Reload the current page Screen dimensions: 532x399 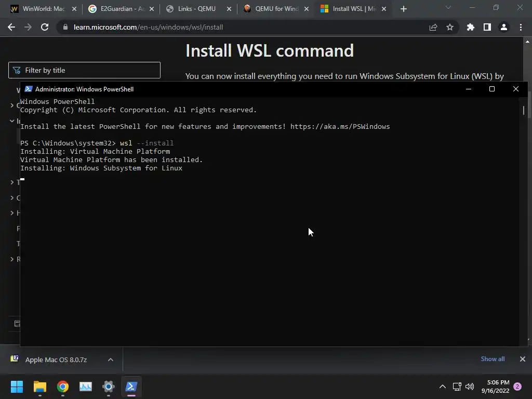tap(45, 27)
